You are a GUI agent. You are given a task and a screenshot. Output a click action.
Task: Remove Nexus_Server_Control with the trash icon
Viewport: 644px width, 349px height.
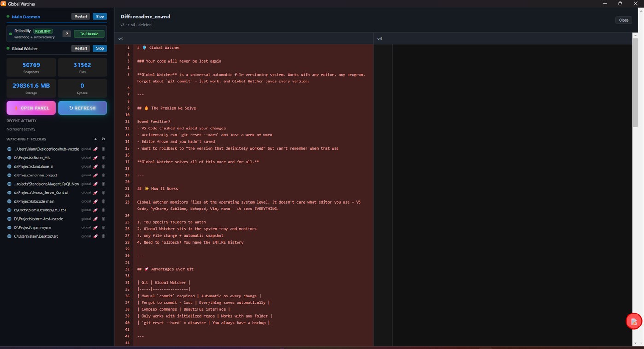(x=104, y=193)
